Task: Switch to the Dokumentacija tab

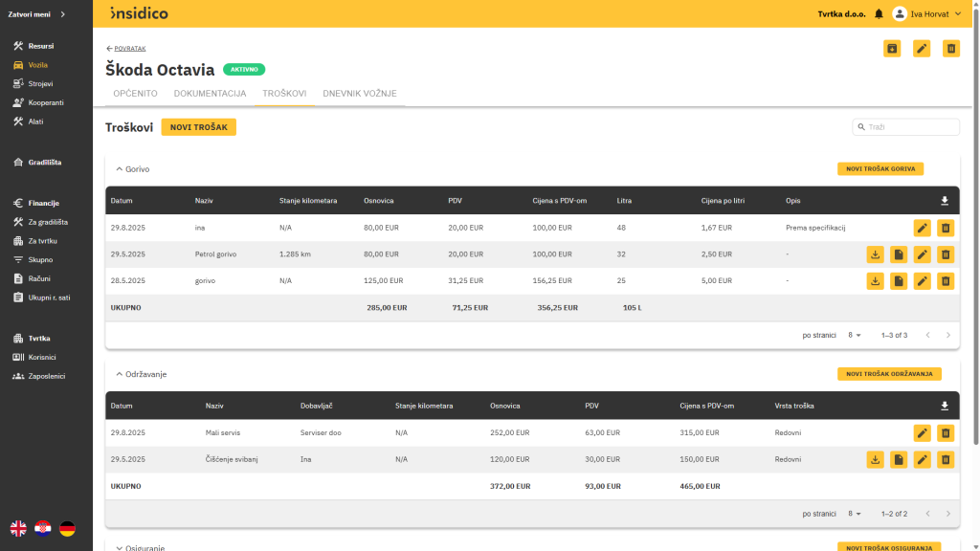Action: [x=210, y=94]
